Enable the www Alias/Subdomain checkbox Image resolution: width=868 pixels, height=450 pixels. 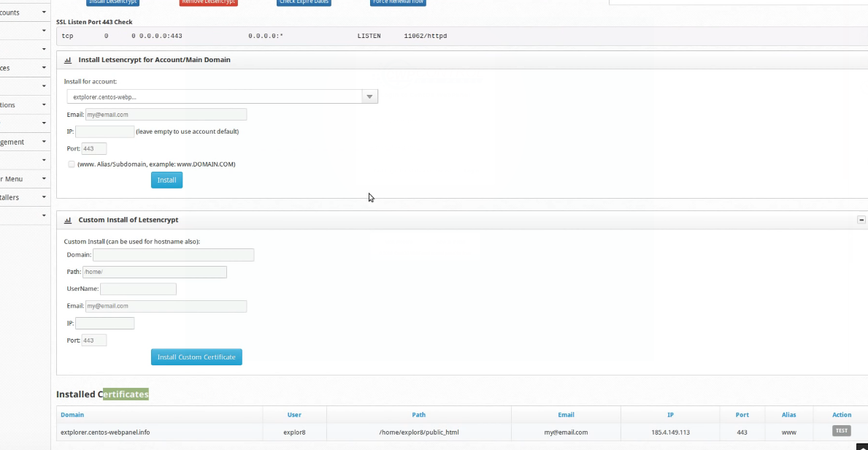[x=71, y=164]
